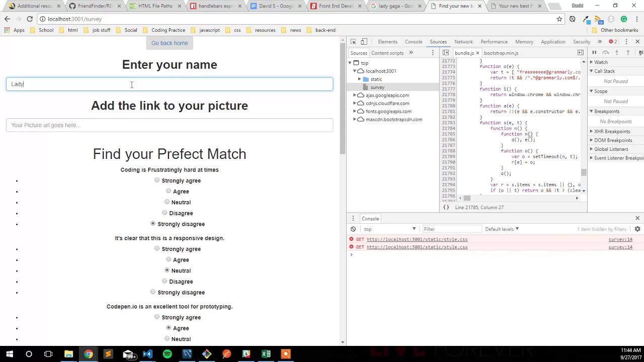
Task: Follow the survey:14 source link of the second error
Action: [620, 247]
